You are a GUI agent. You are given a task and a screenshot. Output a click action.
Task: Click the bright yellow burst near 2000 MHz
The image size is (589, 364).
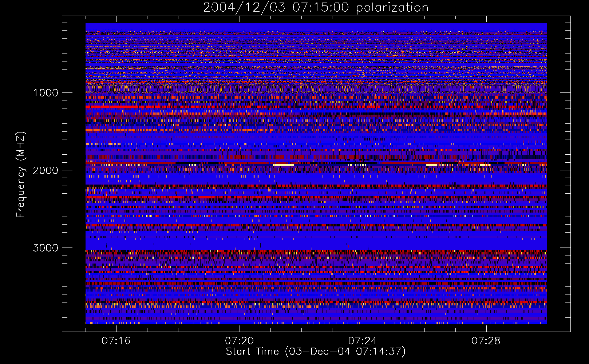point(283,165)
